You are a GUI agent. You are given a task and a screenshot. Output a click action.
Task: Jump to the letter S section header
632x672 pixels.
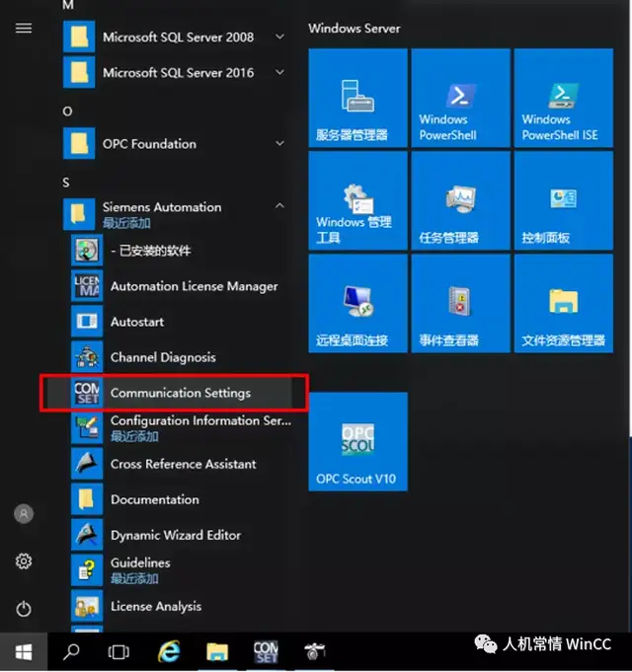[x=66, y=183]
